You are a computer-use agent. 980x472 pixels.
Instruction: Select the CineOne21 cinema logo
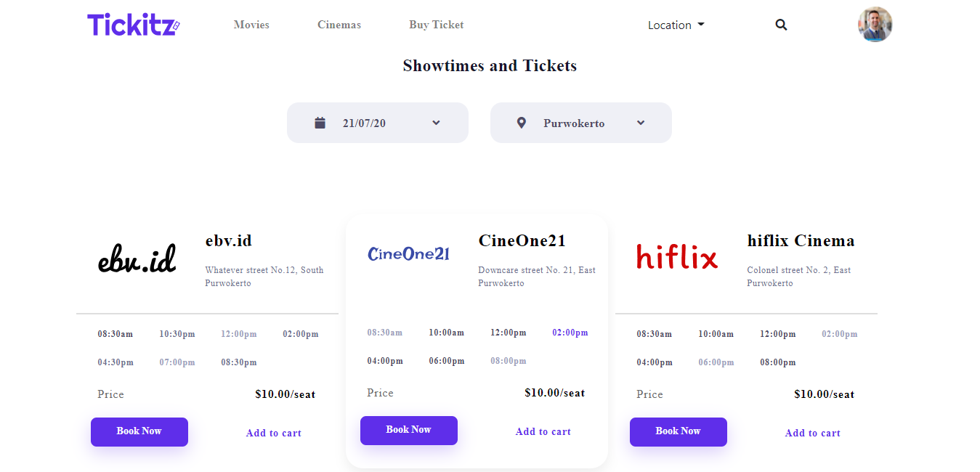(x=408, y=253)
